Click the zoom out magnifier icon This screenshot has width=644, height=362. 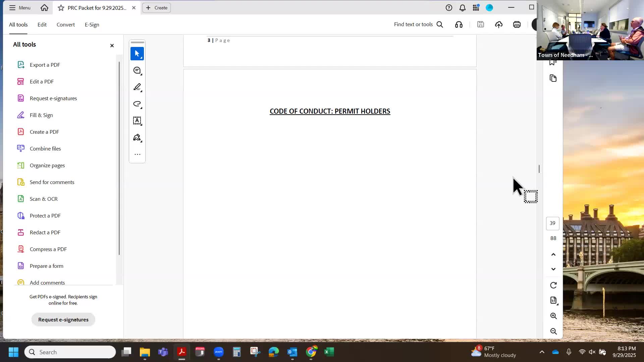point(553,331)
